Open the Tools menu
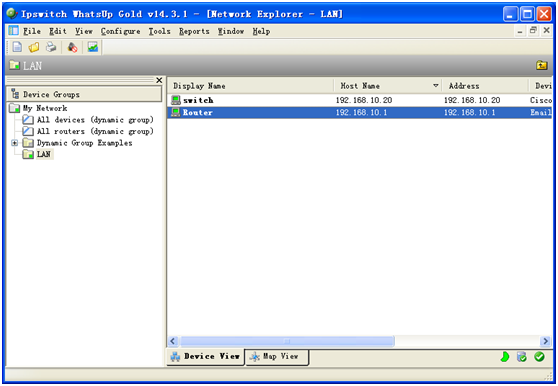 [x=159, y=31]
